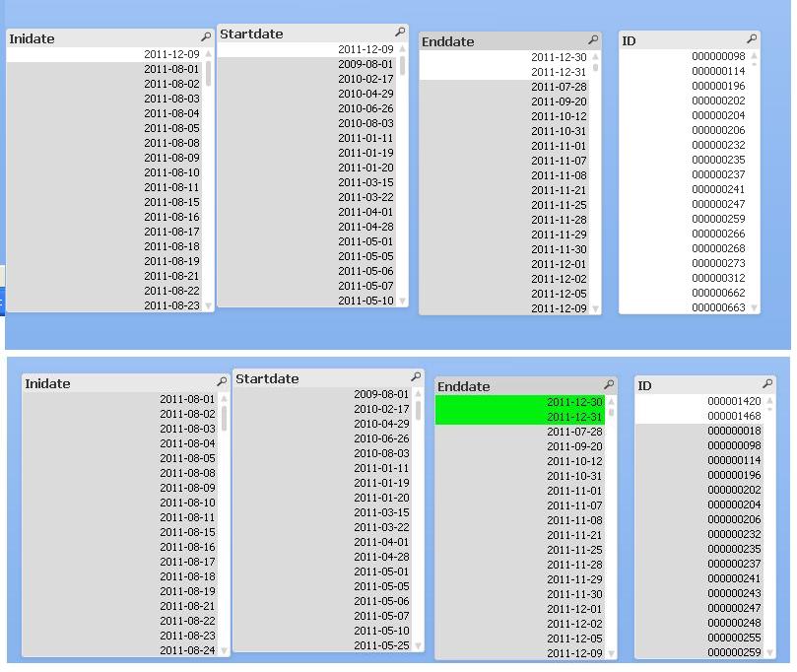Open search in the lower ID list box

(767, 383)
